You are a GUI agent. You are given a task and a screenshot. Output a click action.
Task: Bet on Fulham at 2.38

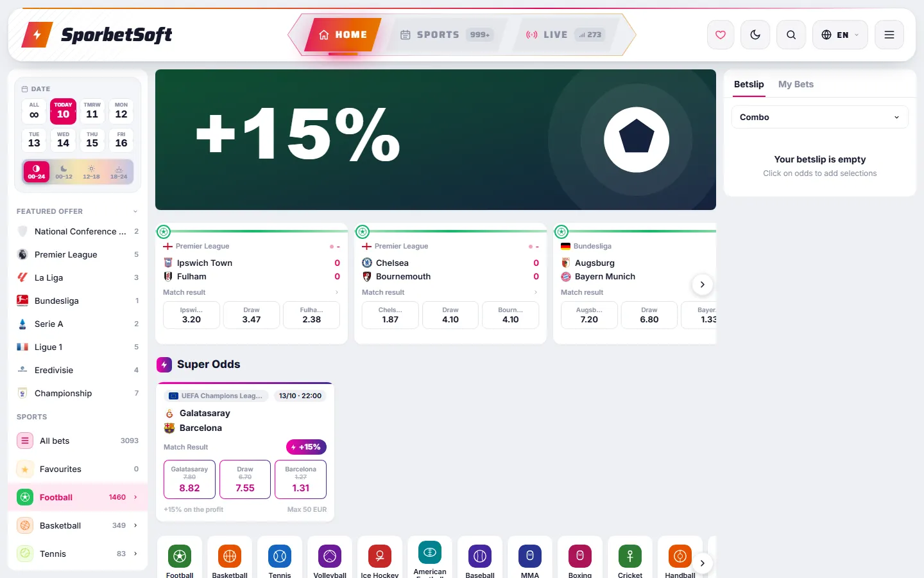click(x=312, y=315)
